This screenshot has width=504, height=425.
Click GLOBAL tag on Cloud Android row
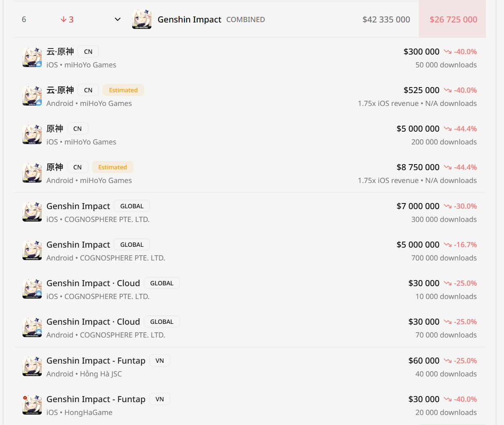(x=162, y=321)
